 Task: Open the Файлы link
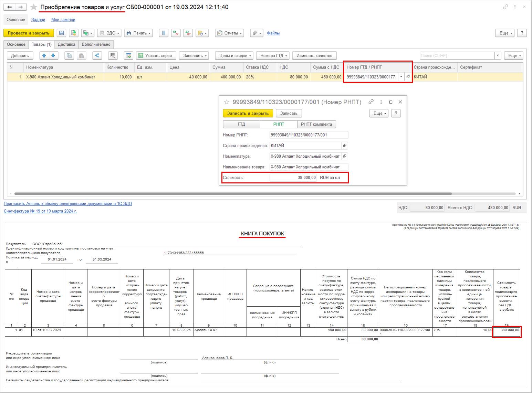tap(273, 33)
